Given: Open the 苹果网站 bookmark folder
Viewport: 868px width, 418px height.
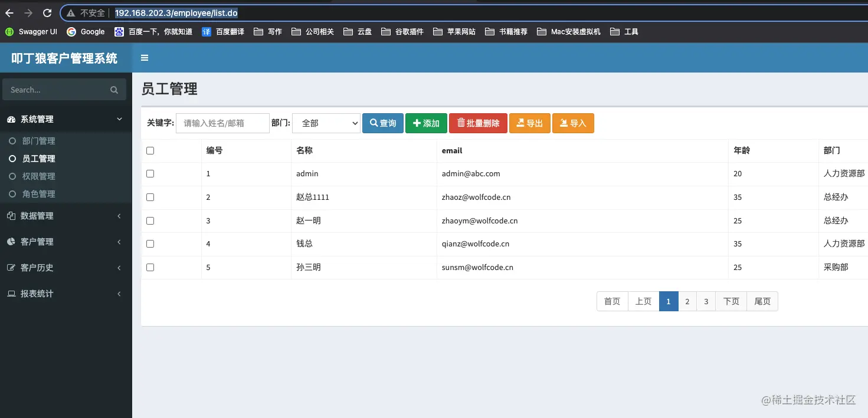Looking at the screenshot, I should [454, 32].
